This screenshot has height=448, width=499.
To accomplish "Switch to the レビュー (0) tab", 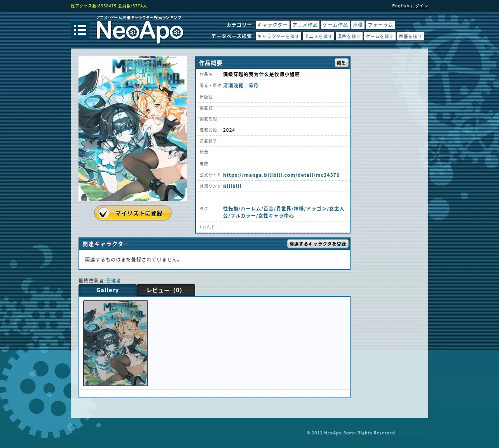I will (x=166, y=290).
